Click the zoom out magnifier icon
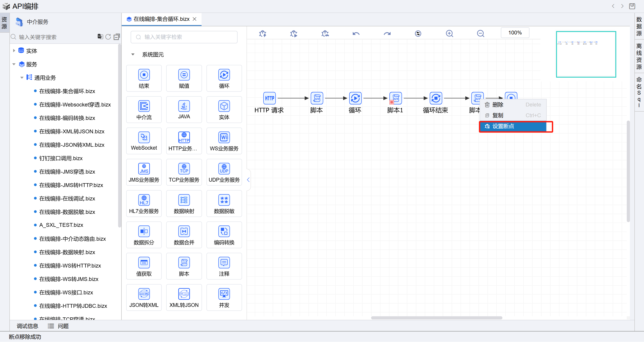The image size is (644, 342). (480, 34)
